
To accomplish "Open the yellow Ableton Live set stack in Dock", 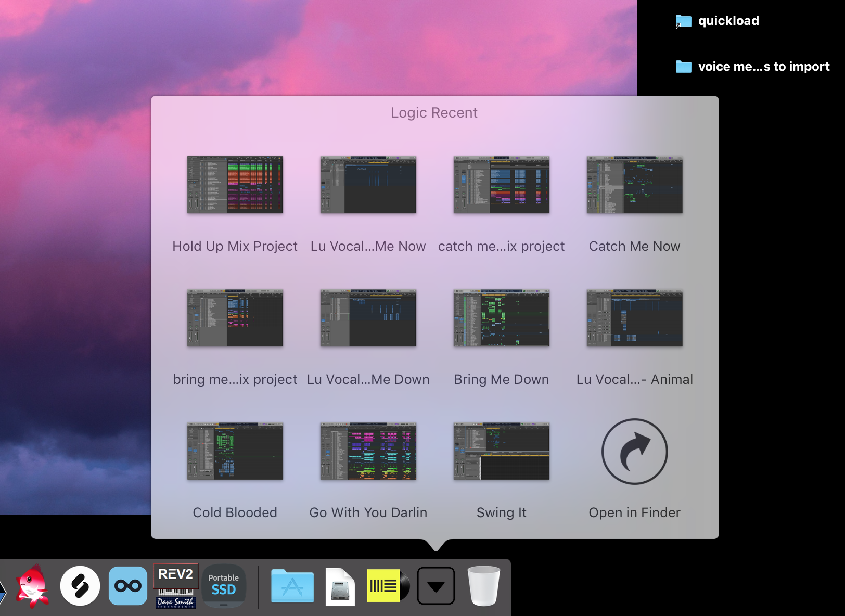I will point(388,586).
